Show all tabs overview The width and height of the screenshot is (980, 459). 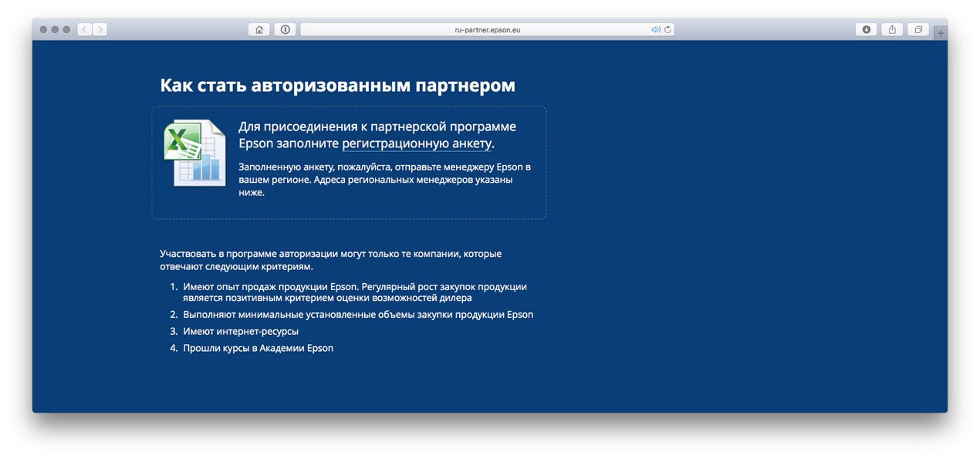[918, 29]
